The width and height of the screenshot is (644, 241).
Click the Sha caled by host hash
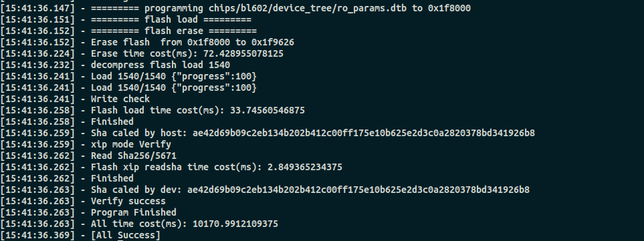coord(364,134)
